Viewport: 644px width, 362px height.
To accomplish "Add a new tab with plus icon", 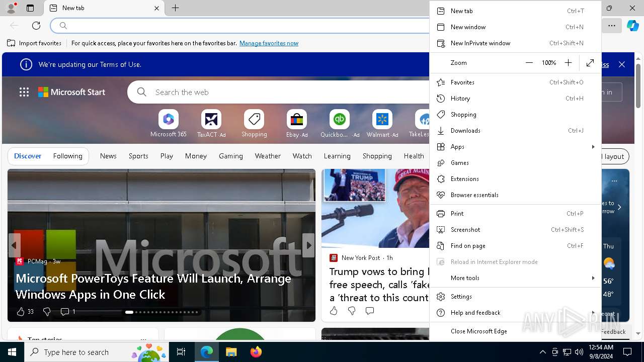I will coord(175,8).
